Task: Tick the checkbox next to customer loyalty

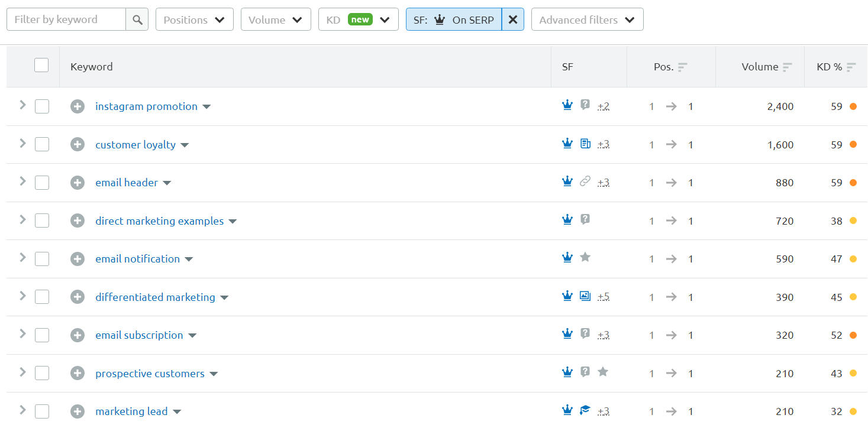Action: pyautogui.click(x=42, y=144)
